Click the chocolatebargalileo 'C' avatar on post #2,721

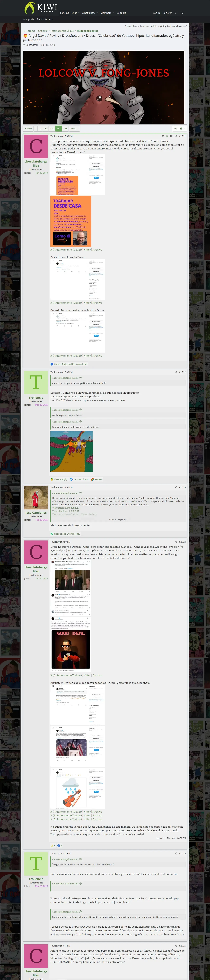click(36, 147)
